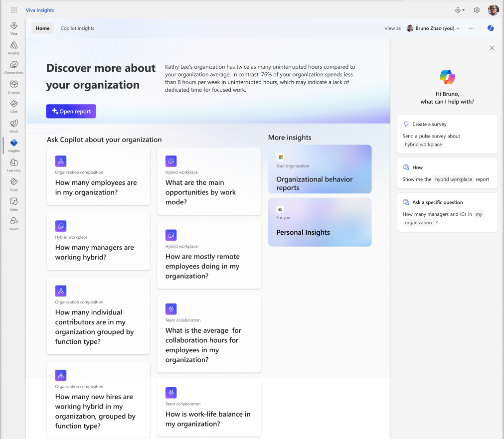Go to Viva Connections in sidebar
The width and height of the screenshot is (504, 439).
(x=14, y=67)
